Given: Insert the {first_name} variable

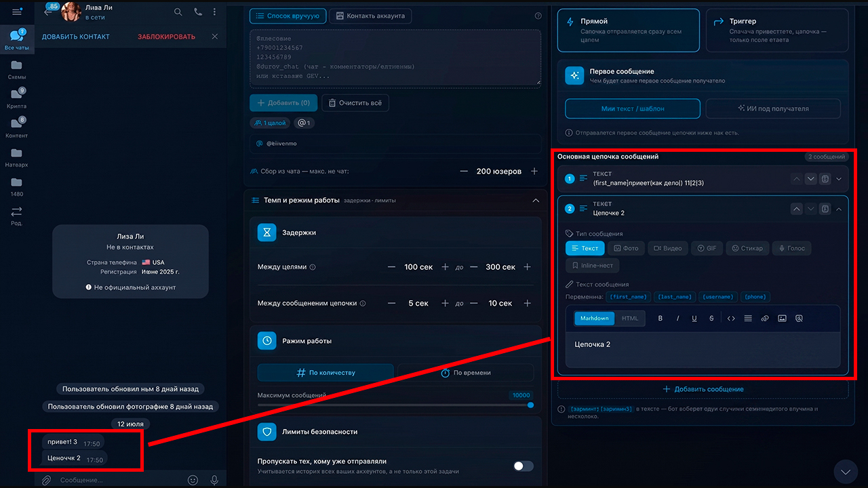Looking at the screenshot, I should [x=629, y=297].
